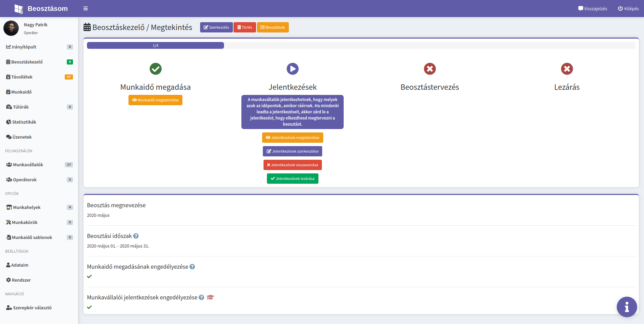644x324 pixels.
Task: Click Jelentkezések visszavonása button
Action: pyautogui.click(x=293, y=165)
